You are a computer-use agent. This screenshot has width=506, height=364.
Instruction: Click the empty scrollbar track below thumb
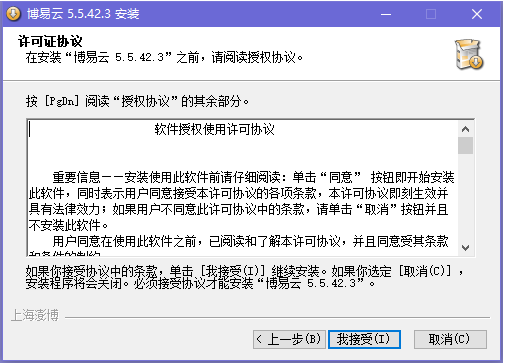[x=465, y=197]
